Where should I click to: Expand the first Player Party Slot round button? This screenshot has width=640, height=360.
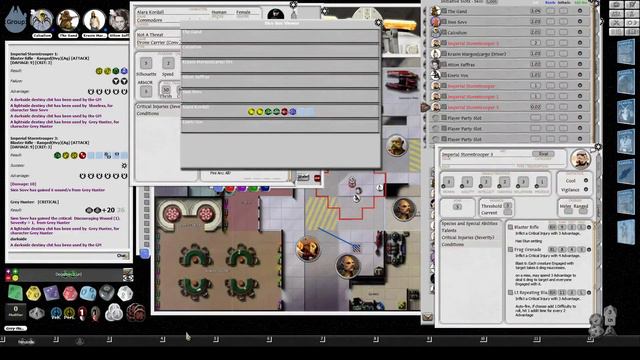click(580, 118)
